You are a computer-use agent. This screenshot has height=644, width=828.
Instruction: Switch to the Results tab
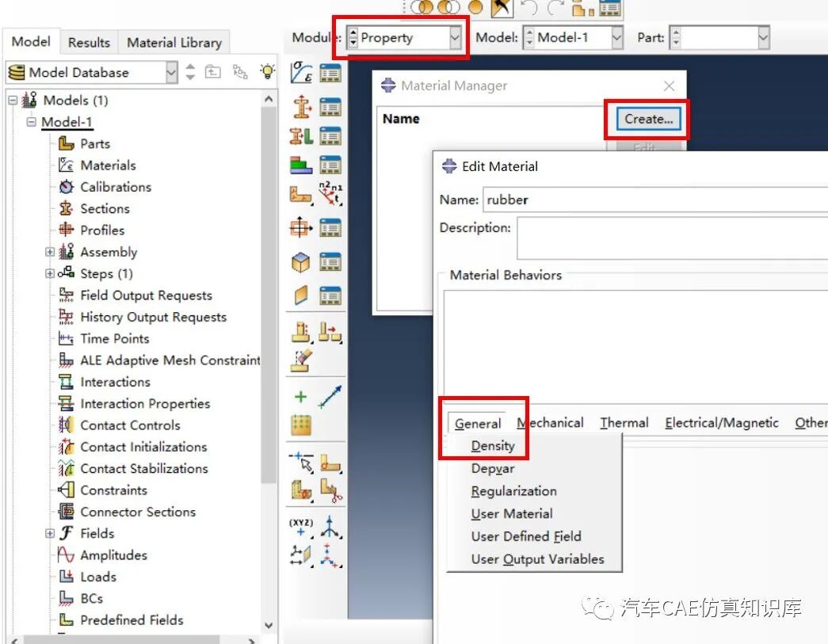(x=89, y=42)
